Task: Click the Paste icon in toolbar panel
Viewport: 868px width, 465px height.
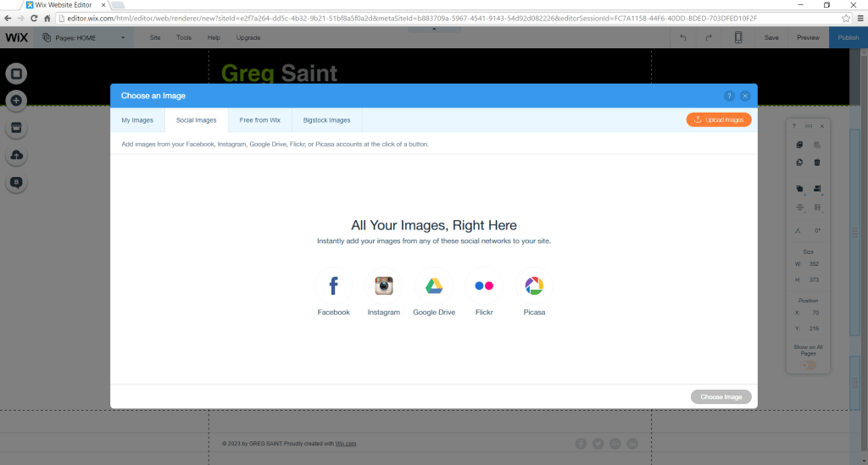Action: [x=817, y=145]
